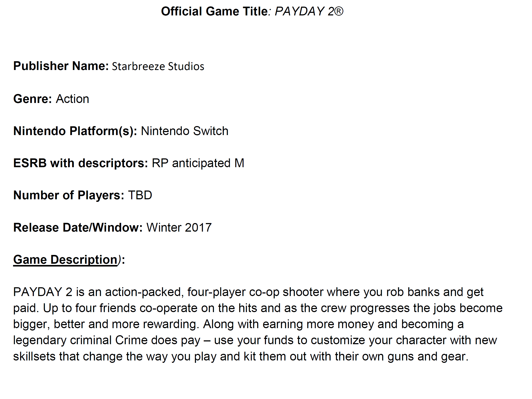Click the ESRB with descriptors label

[x=80, y=163]
